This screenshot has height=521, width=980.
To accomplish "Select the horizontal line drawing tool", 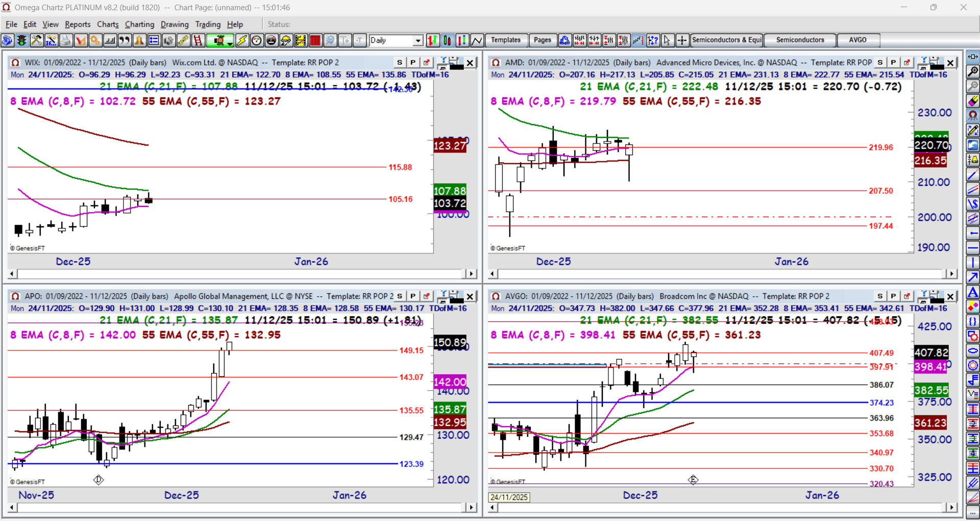I will point(973,248).
